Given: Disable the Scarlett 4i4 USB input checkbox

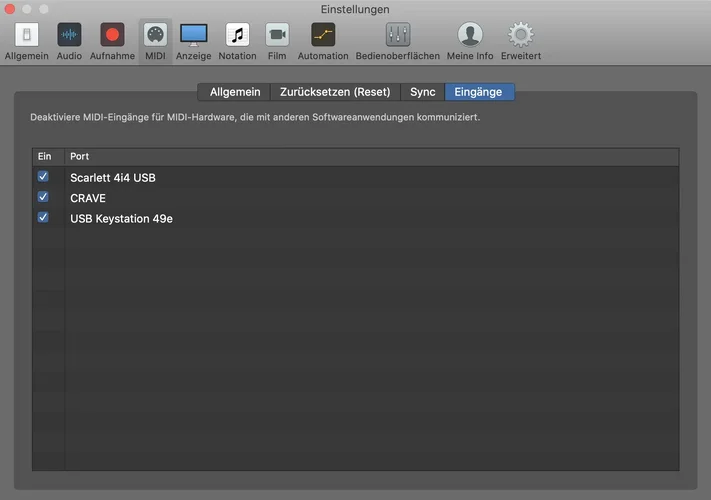Looking at the screenshot, I should pos(43,176).
